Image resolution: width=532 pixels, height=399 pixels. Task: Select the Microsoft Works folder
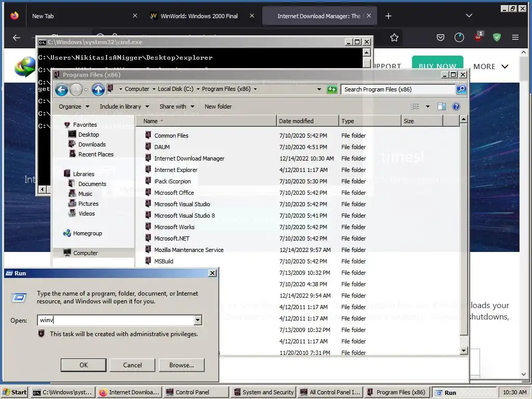[174, 227]
